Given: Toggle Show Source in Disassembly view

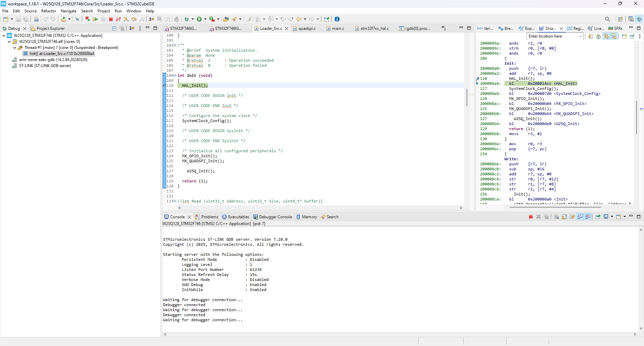Looking at the screenshot, I should (x=614, y=36).
